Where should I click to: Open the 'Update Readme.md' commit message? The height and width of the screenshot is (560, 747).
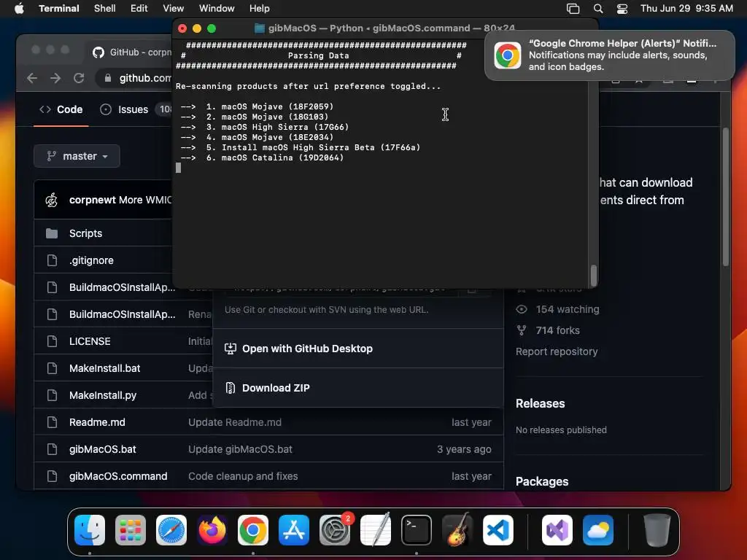(x=235, y=422)
